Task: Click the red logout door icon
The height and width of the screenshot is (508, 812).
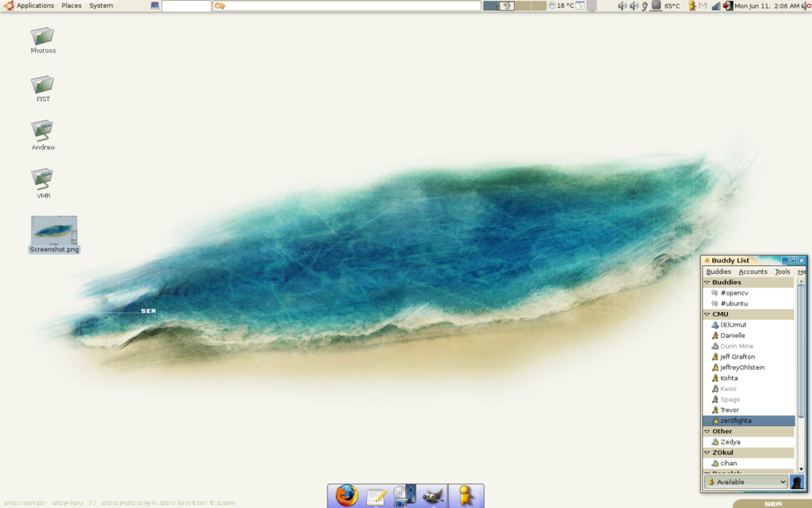Action: click(728, 6)
